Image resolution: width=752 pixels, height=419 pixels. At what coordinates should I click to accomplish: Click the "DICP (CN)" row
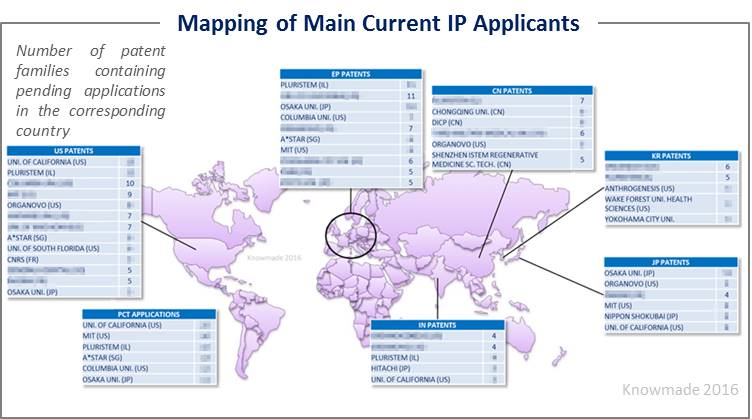click(x=512, y=123)
